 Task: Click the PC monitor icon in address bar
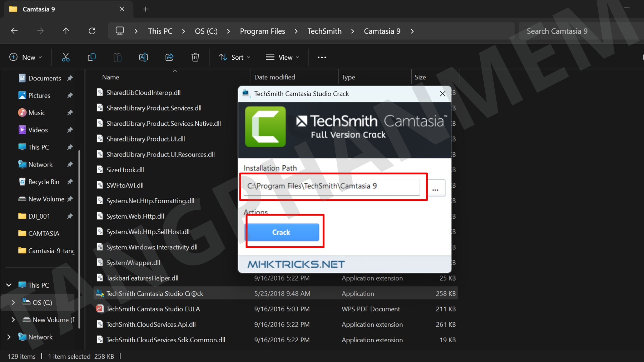tap(120, 31)
